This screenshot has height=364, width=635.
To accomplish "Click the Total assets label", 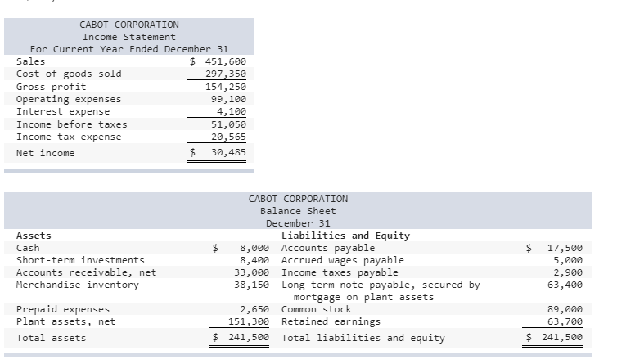I will coord(51,338).
